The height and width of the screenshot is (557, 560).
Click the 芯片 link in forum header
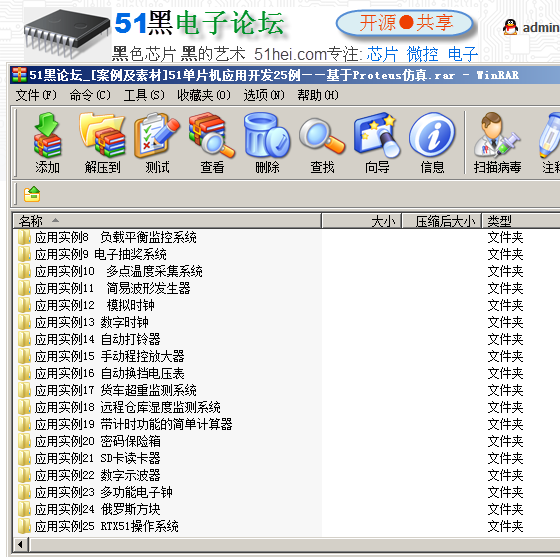click(x=382, y=54)
